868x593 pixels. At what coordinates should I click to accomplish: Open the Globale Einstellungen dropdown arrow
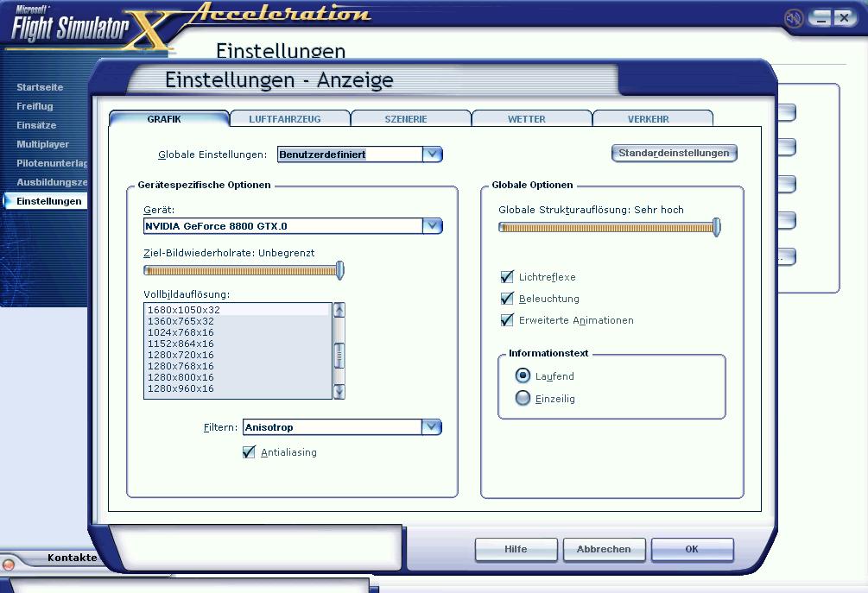click(433, 154)
